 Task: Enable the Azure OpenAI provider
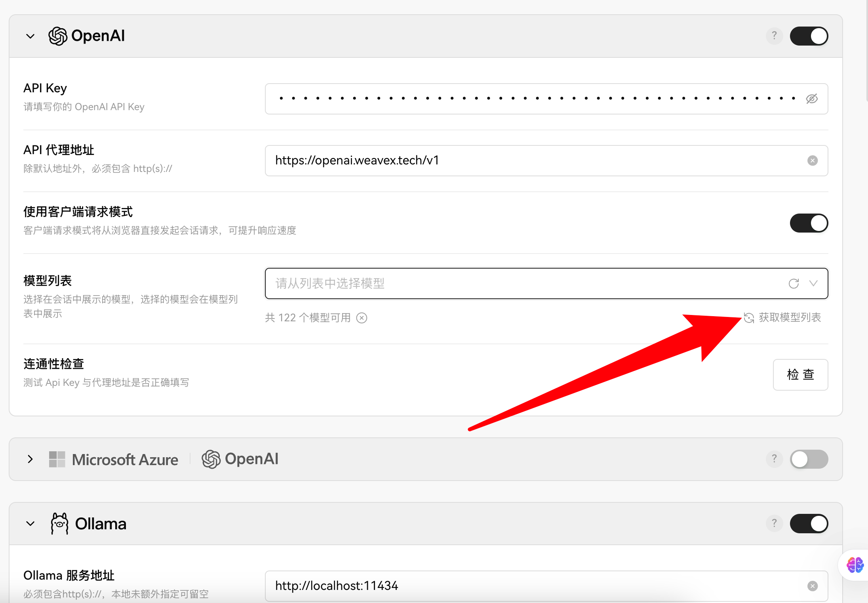tap(809, 459)
